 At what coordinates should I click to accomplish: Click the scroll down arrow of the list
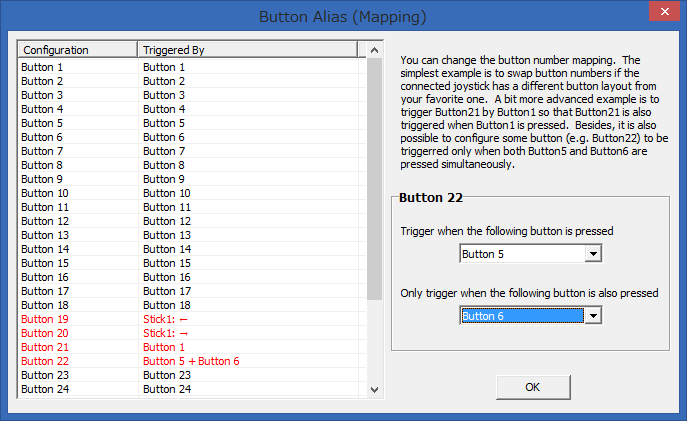pyautogui.click(x=374, y=389)
